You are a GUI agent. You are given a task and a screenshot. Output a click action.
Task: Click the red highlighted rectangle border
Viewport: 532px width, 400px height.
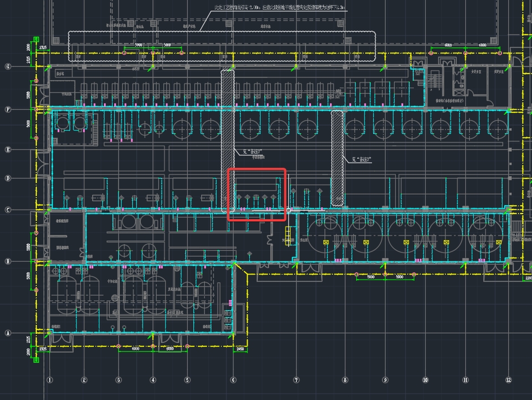point(257,169)
